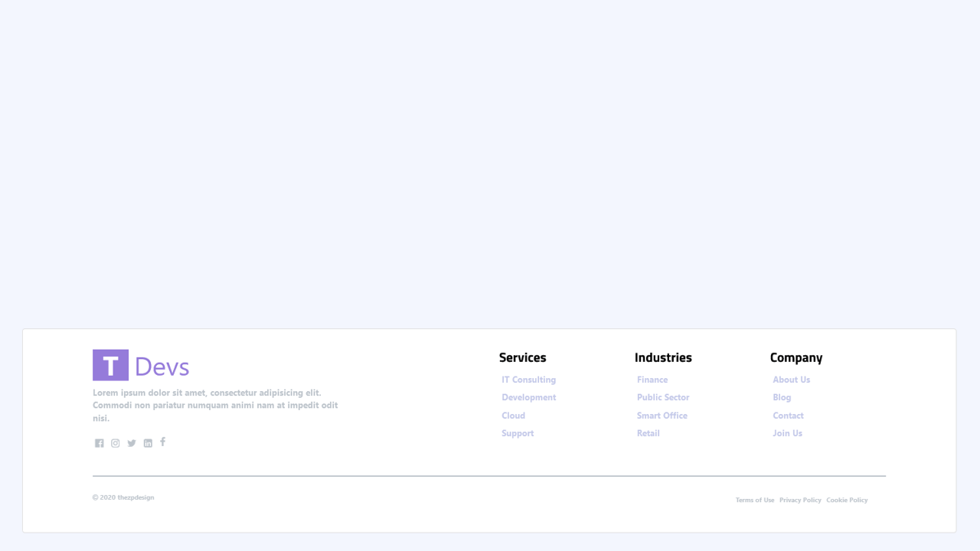This screenshot has height=551, width=980.
Task: Click the purple T logo square
Action: click(x=110, y=365)
